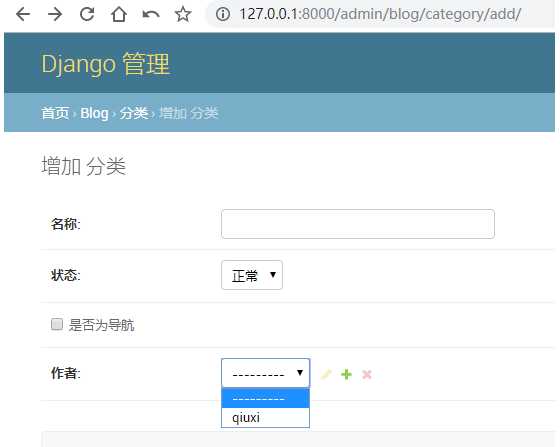Open the 分类 breadcrumb link

134,113
